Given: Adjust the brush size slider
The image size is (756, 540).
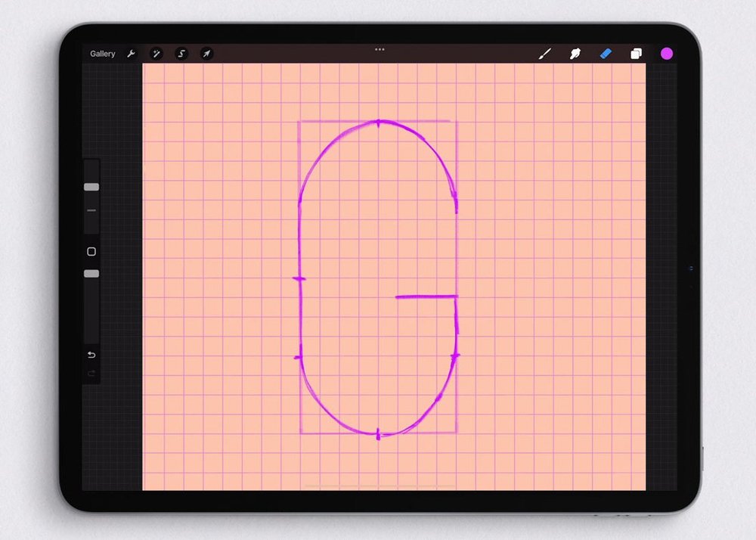Looking at the screenshot, I should coord(91,187).
